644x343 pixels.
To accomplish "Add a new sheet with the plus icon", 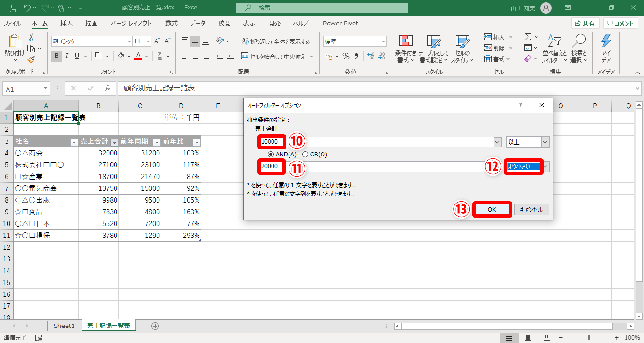I will tap(155, 326).
